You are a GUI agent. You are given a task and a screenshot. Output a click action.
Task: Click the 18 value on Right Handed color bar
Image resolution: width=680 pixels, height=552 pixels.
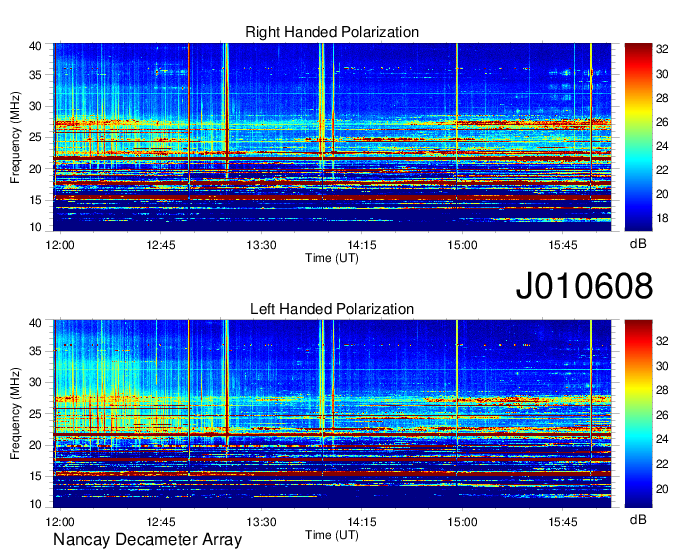[662, 218]
